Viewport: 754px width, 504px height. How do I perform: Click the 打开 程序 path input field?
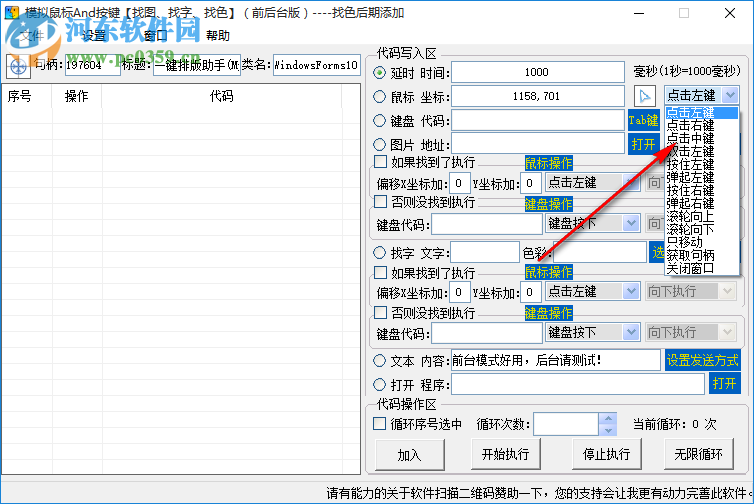click(x=578, y=384)
